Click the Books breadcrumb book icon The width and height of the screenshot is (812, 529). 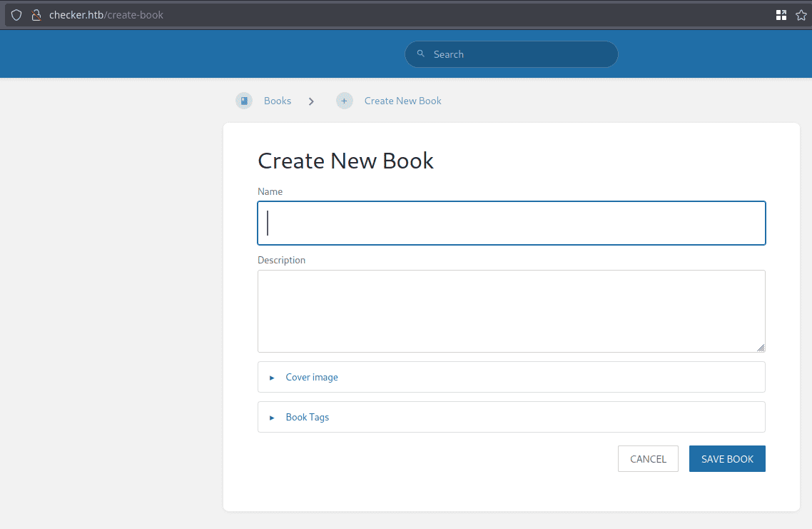click(244, 101)
